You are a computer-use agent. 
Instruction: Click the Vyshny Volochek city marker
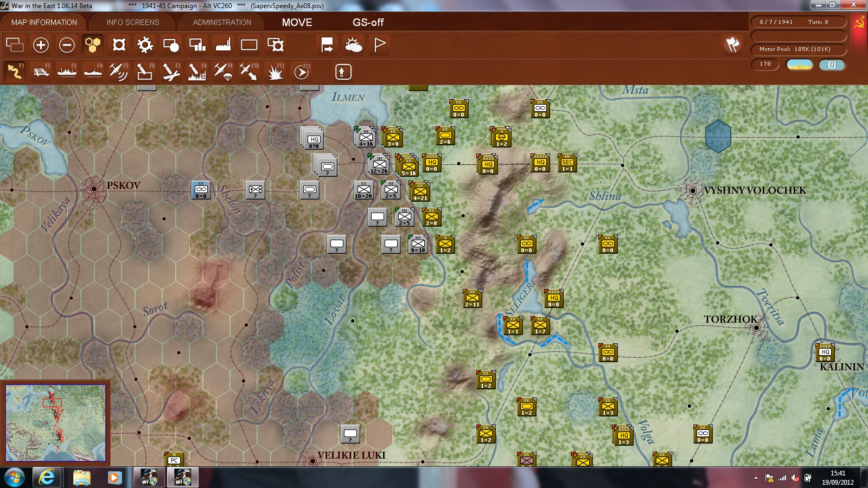coord(693,190)
